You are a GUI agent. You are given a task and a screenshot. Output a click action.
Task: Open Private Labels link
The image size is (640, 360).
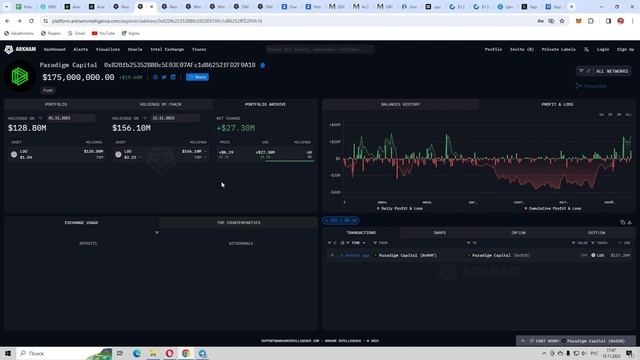pos(558,49)
